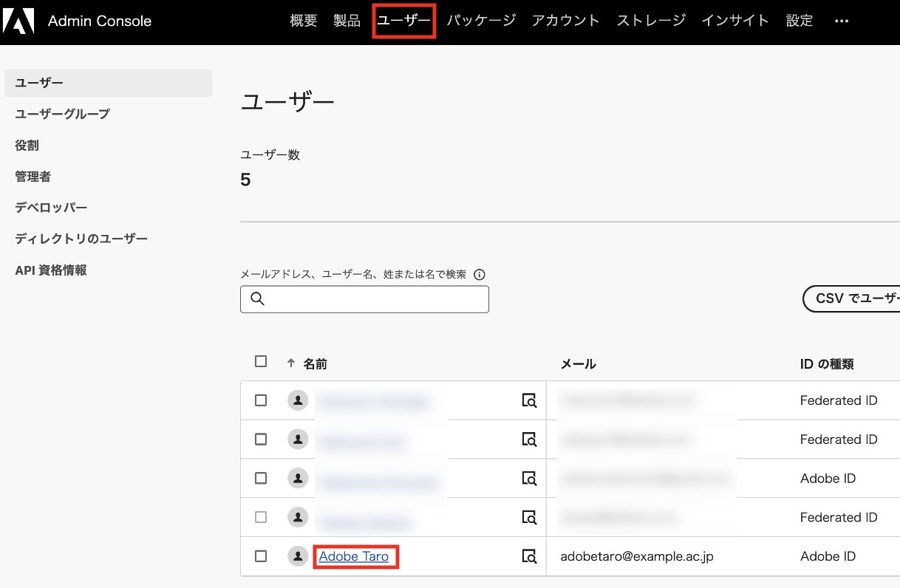Go to the 製品 tab
This screenshot has height=588, width=900.
(347, 21)
